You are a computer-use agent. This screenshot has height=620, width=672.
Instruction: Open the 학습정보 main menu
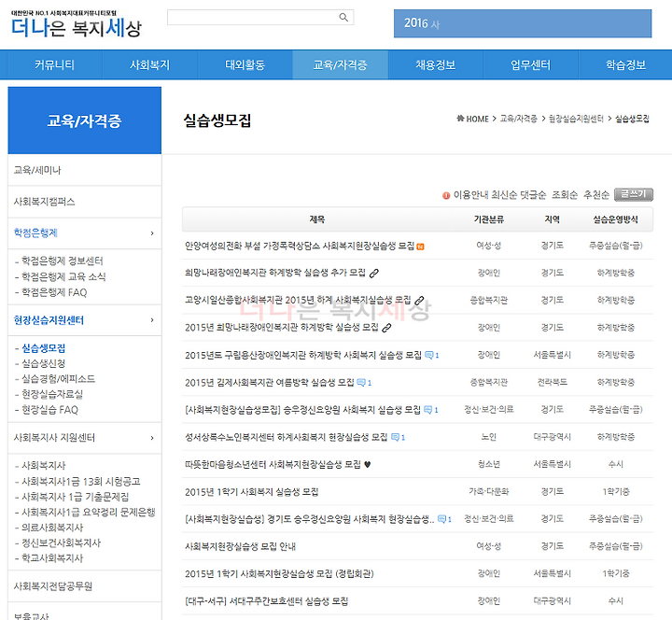[625, 64]
